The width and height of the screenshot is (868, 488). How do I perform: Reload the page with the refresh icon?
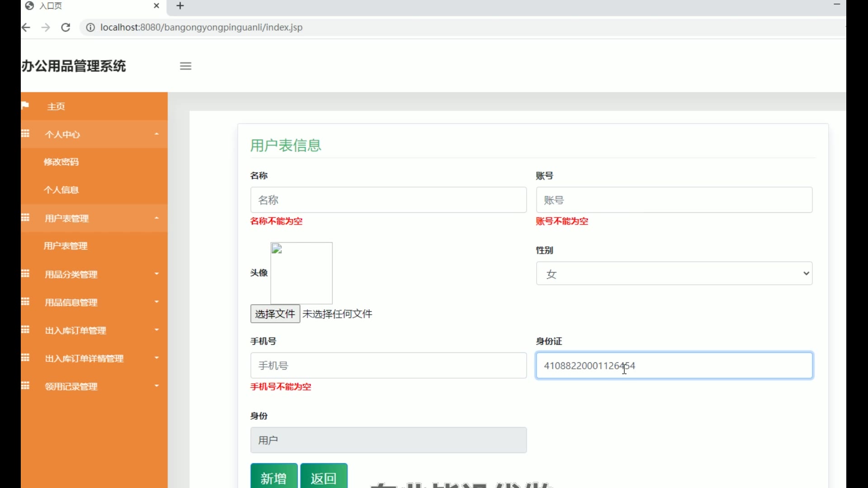[66, 28]
